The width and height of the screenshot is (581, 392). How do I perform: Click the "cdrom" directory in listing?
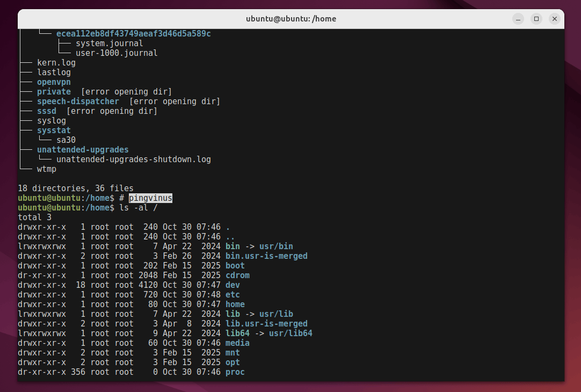[x=237, y=275]
